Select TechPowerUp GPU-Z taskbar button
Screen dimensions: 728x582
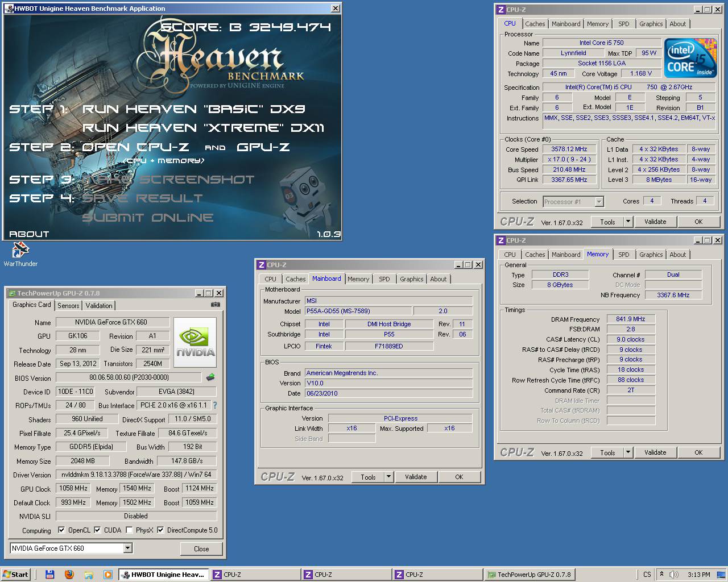pyautogui.click(x=529, y=575)
